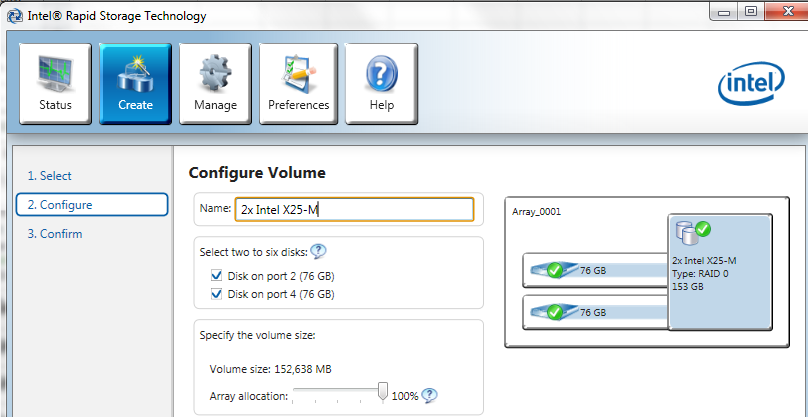The height and width of the screenshot is (417, 808).
Task: Open help for Select two to six disks
Action: pyautogui.click(x=318, y=252)
